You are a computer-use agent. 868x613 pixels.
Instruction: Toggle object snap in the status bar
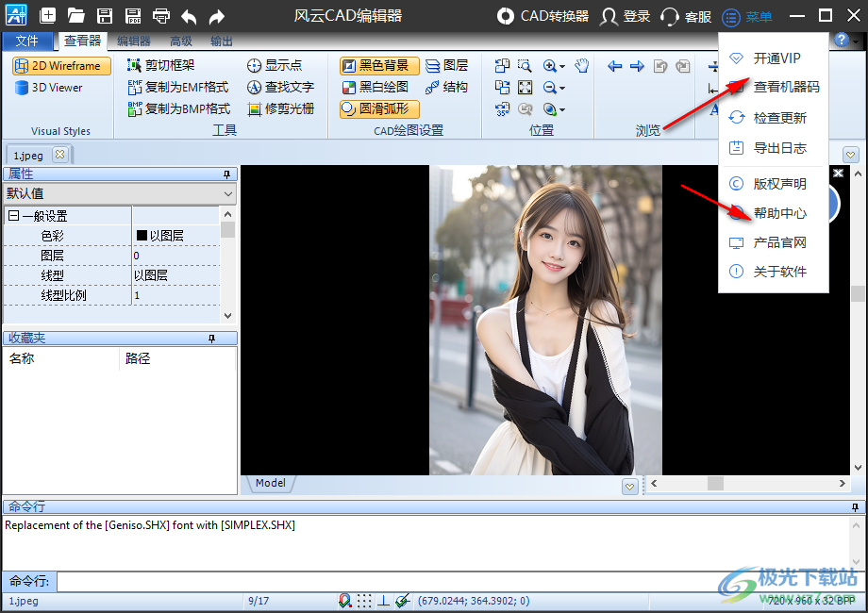click(345, 601)
